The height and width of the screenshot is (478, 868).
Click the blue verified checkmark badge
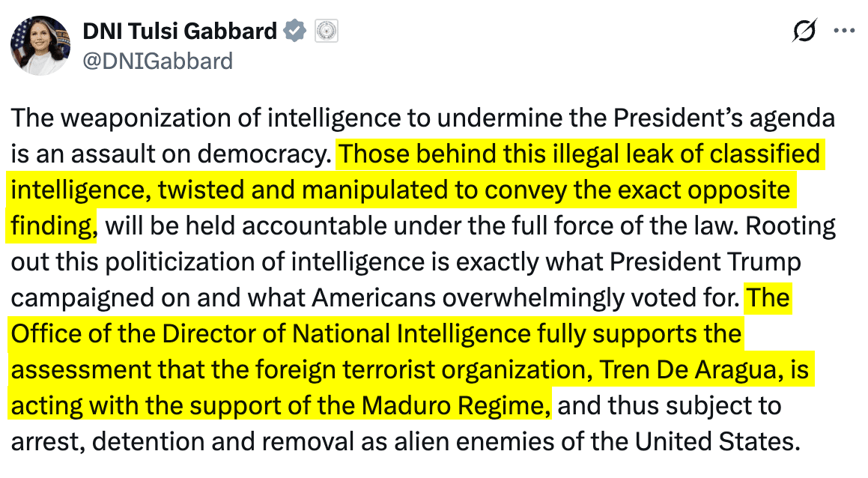tap(296, 31)
